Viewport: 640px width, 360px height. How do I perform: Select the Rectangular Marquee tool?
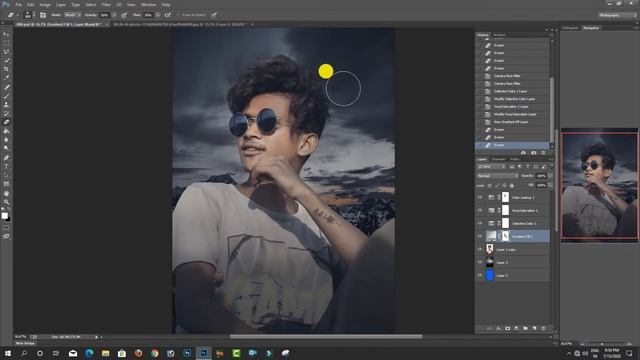(x=6, y=43)
